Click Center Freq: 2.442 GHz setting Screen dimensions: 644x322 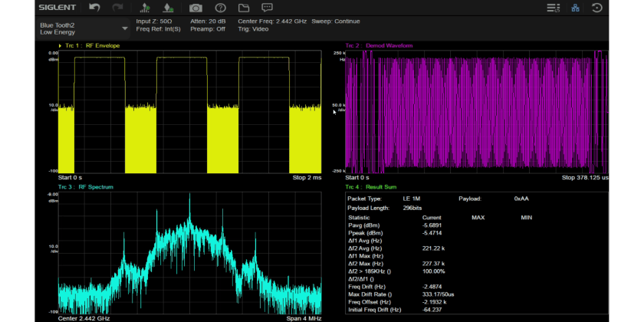(272, 21)
